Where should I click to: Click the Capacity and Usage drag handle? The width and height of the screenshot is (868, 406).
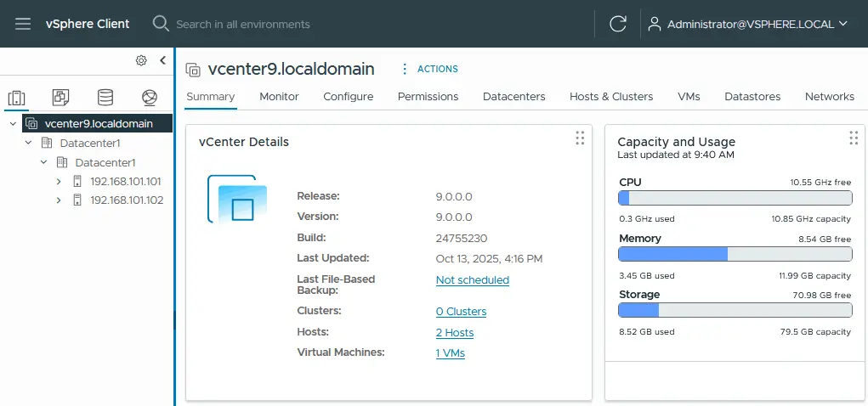click(854, 138)
